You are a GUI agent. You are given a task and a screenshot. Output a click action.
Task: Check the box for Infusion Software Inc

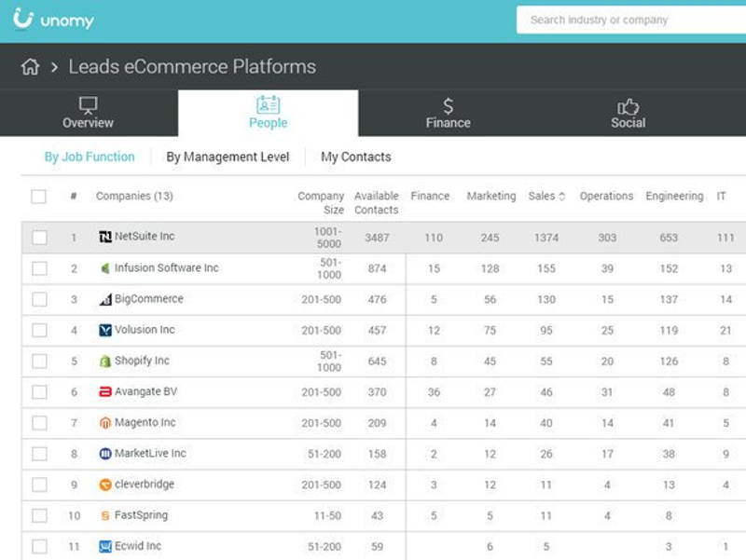(39, 268)
